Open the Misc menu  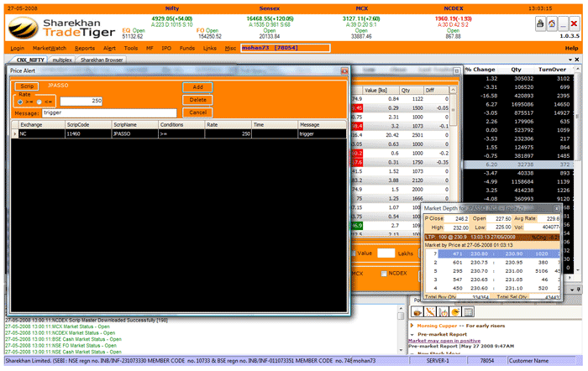tap(230, 49)
